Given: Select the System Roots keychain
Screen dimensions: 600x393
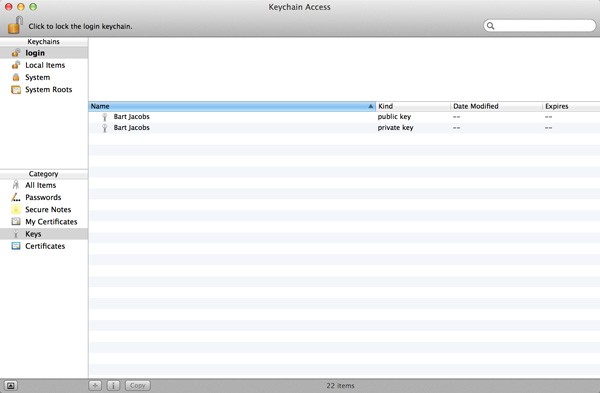Looking at the screenshot, I should pos(44,90).
